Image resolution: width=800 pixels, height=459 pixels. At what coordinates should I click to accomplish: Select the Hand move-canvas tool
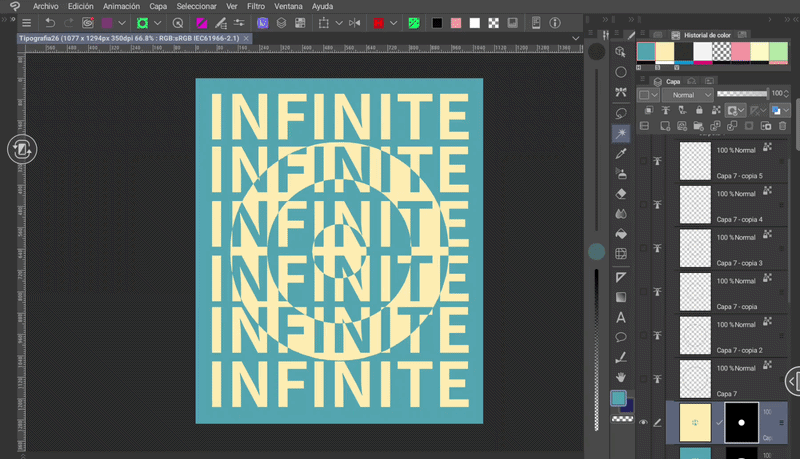tap(621, 377)
